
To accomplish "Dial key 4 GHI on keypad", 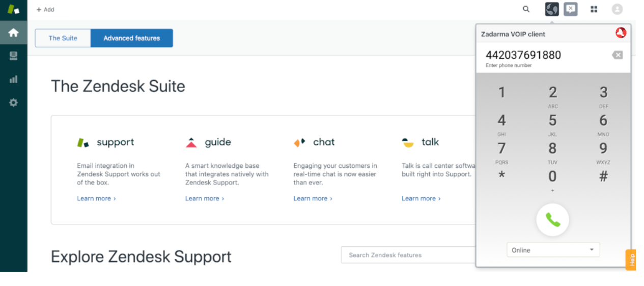I will 501,125.
